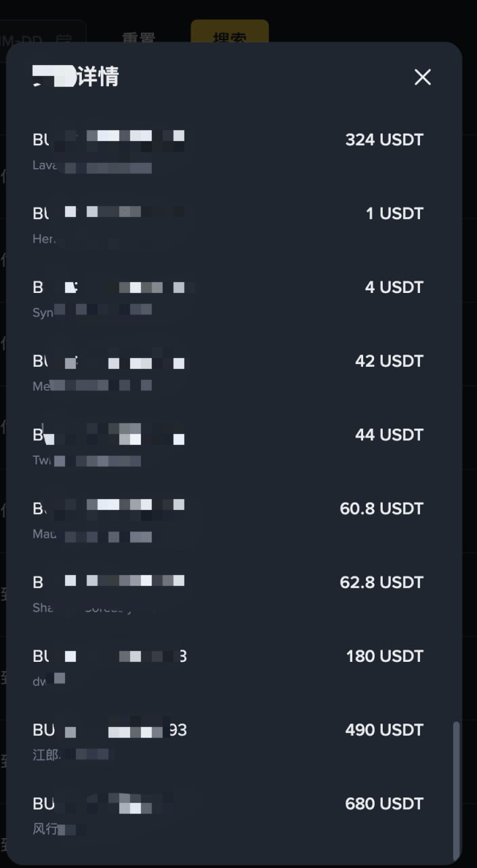Select the 490 USDT entry
477x868 pixels.
(x=228, y=743)
